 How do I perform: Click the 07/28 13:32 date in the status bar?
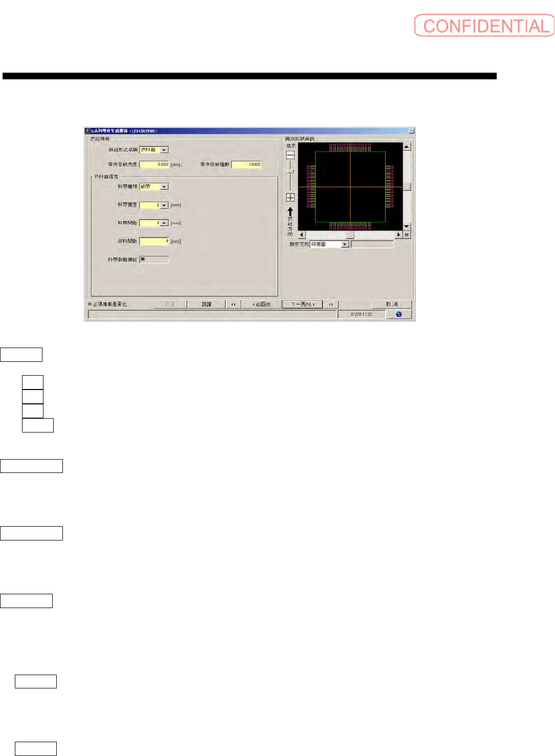pyautogui.click(x=361, y=314)
